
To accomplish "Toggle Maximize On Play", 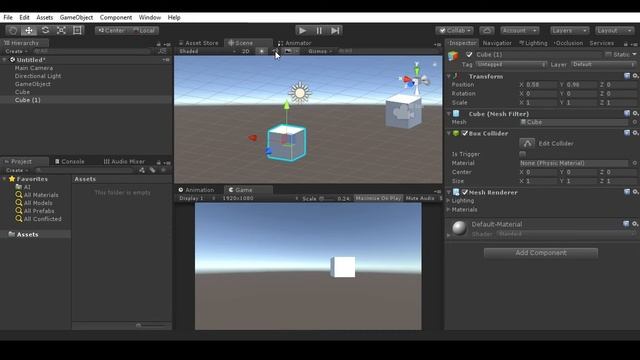I will pyautogui.click(x=378, y=198).
